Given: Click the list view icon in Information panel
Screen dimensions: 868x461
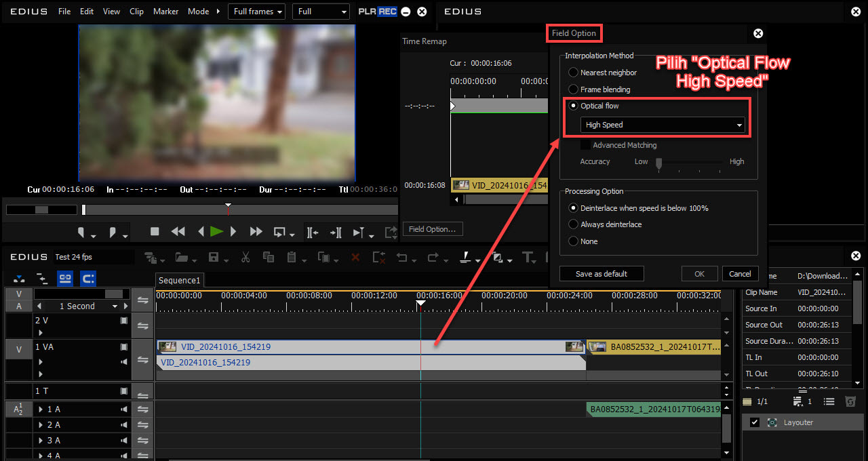Looking at the screenshot, I should tap(829, 402).
